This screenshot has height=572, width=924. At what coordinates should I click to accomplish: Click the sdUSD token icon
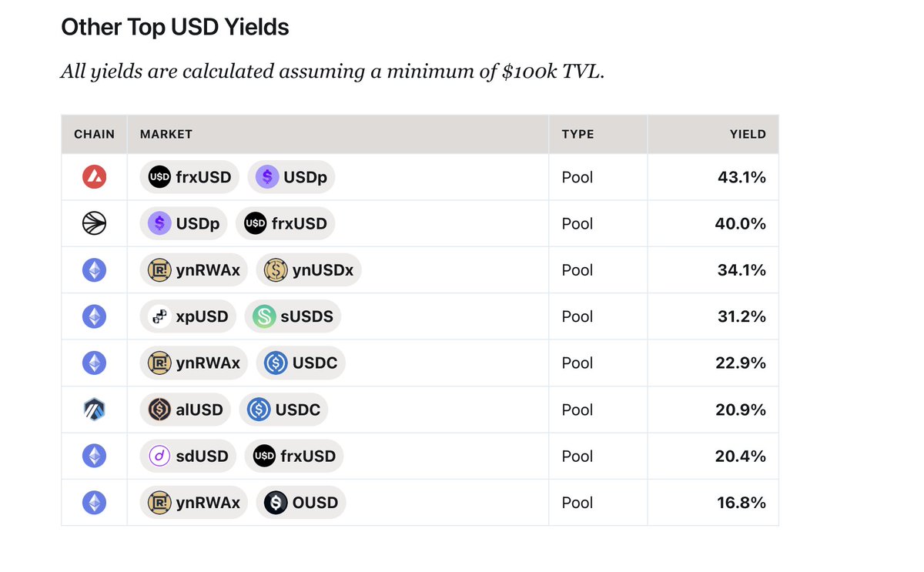coord(160,456)
